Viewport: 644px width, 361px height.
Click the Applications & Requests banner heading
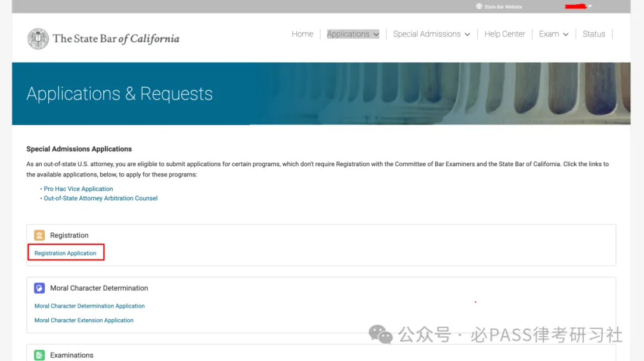point(119,94)
